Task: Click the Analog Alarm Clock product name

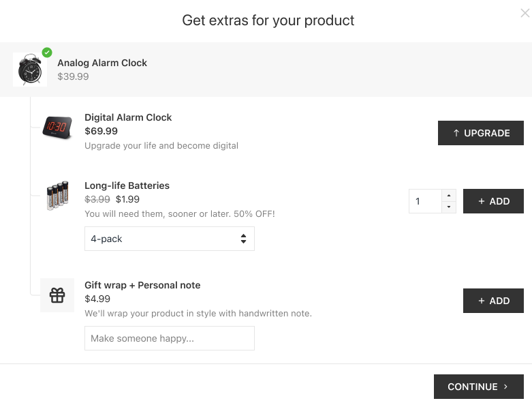Action: click(x=102, y=63)
